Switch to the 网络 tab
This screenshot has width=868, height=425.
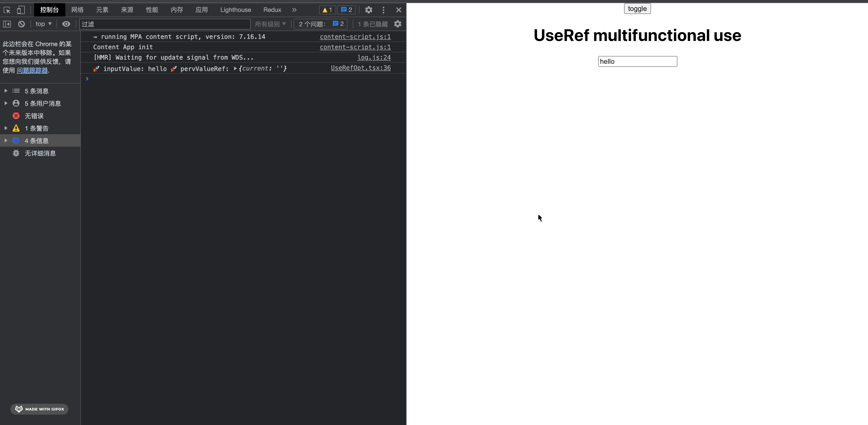coord(77,10)
